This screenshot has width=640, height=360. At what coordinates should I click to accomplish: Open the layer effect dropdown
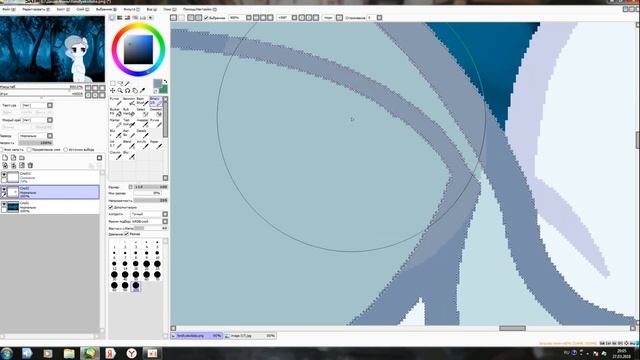[x=50, y=120]
